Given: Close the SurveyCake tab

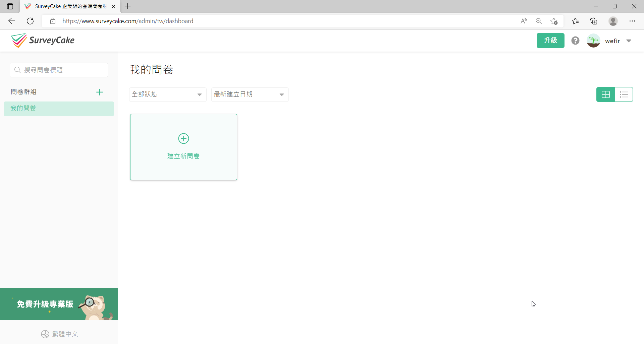Looking at the screenshot, I should pos(113,6).
